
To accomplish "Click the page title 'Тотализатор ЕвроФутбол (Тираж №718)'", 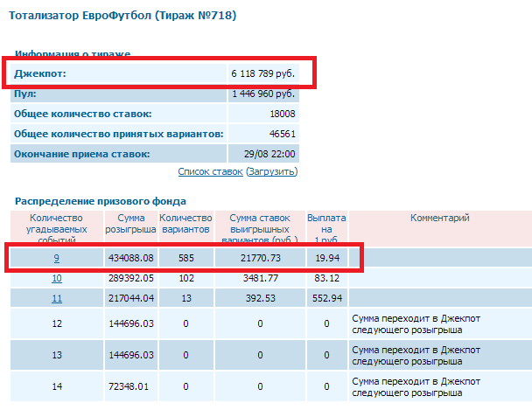I will click(122, 16).
